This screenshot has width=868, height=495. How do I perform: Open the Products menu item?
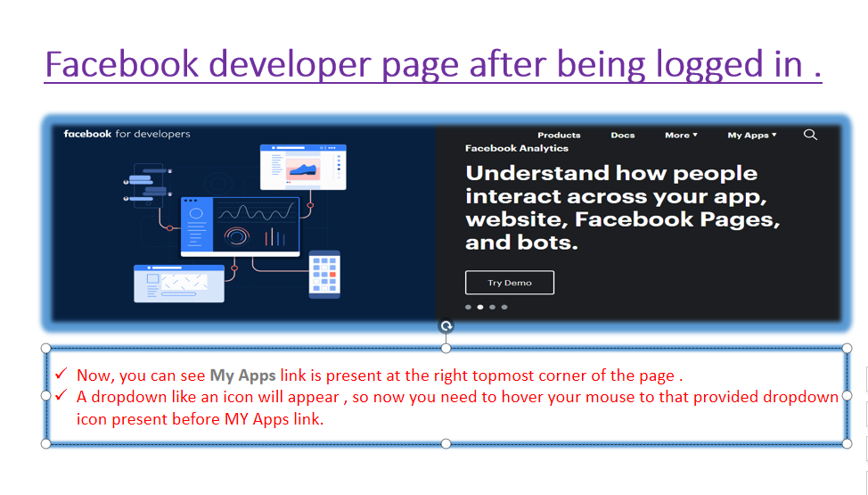(559, 136)
